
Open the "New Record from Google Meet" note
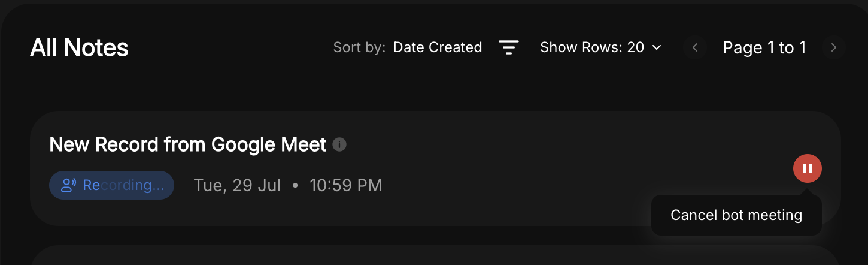point(187,144)
